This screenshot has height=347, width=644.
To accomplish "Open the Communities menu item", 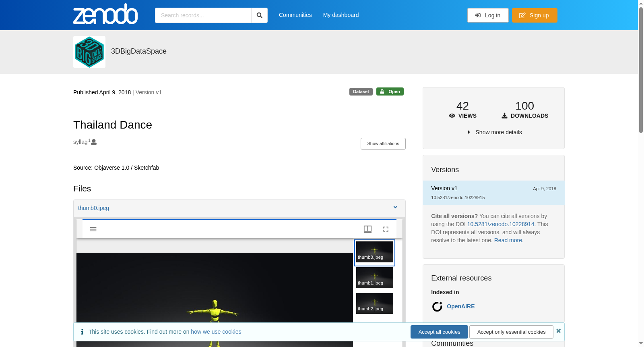I will (295, 15).
